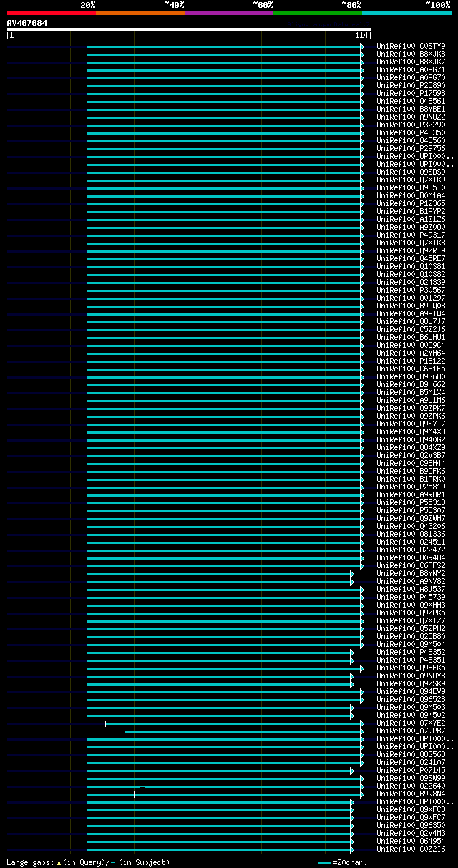Screen dimensions: 458x868
Task: Open UniRef100_B8YNY2 hit
Action: (x=411, y=573)
